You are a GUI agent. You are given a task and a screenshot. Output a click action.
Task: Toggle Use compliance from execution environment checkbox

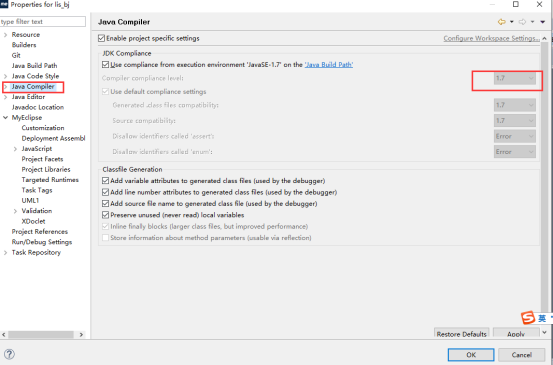[105, 65]
